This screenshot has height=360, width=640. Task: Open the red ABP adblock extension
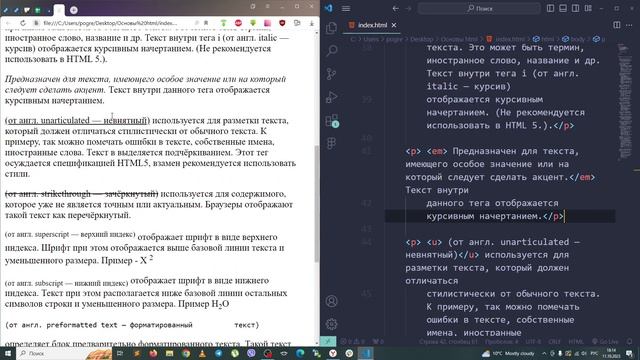tap(238, 23)
